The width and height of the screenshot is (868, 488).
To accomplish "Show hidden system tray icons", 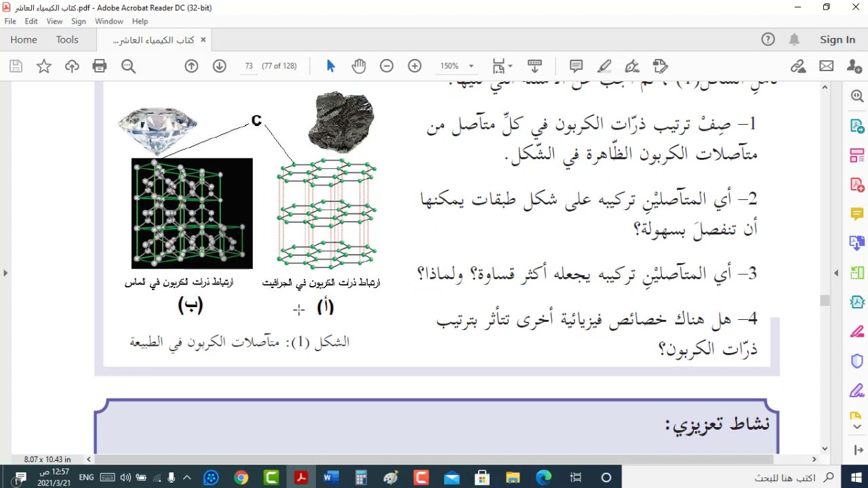I will [x=187, y=478].
